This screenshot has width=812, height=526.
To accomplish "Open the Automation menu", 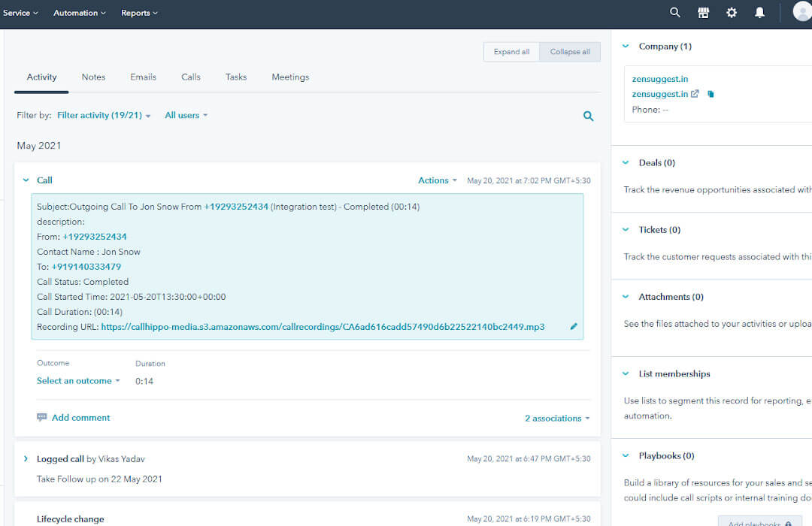I will (79, 13).
